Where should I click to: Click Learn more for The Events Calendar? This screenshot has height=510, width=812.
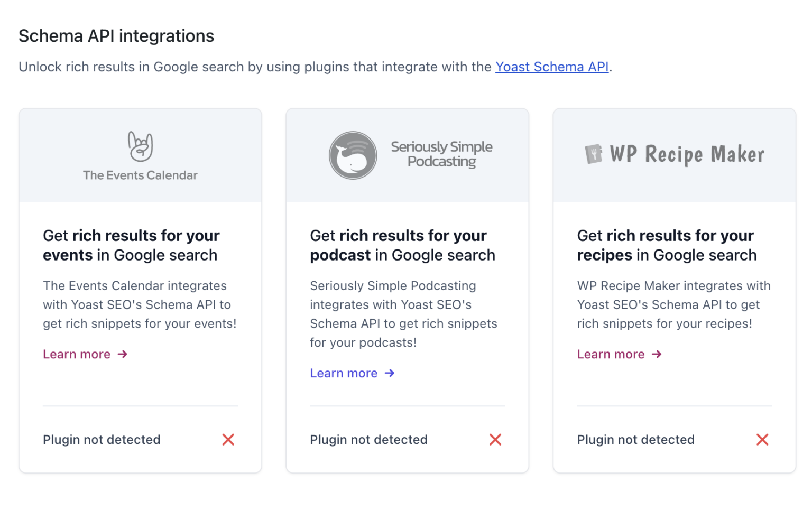[x=77, y=354]
